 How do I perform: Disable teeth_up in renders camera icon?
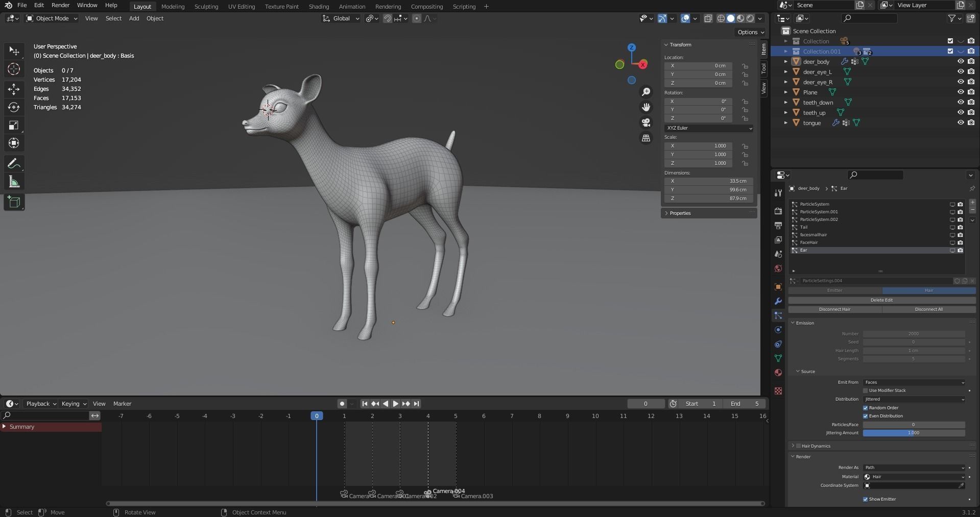[x=971, y=113]
